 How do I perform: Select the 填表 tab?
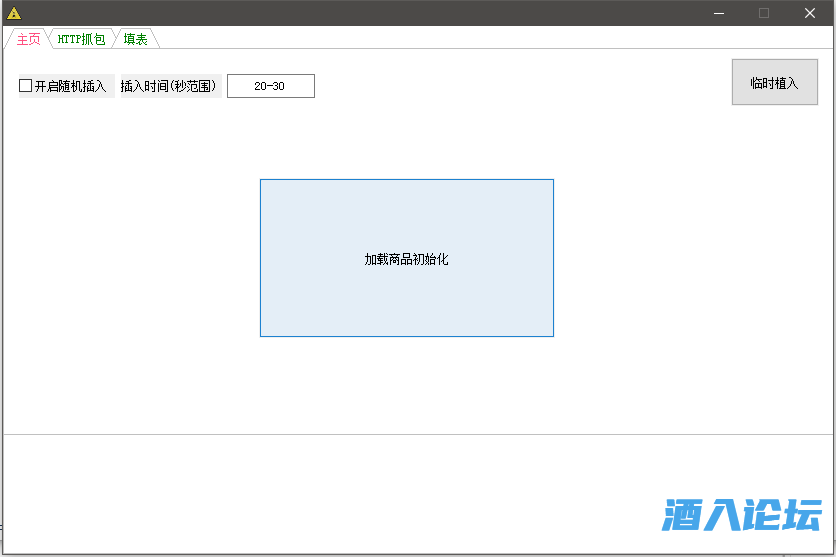(135, 39)
